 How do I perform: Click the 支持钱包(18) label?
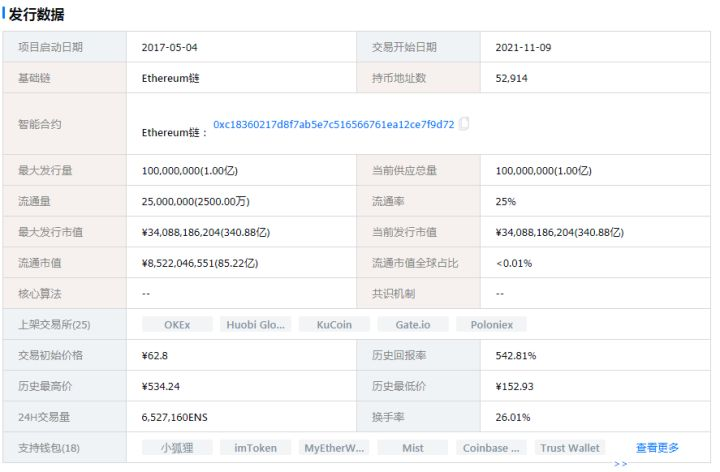[49, 448]
